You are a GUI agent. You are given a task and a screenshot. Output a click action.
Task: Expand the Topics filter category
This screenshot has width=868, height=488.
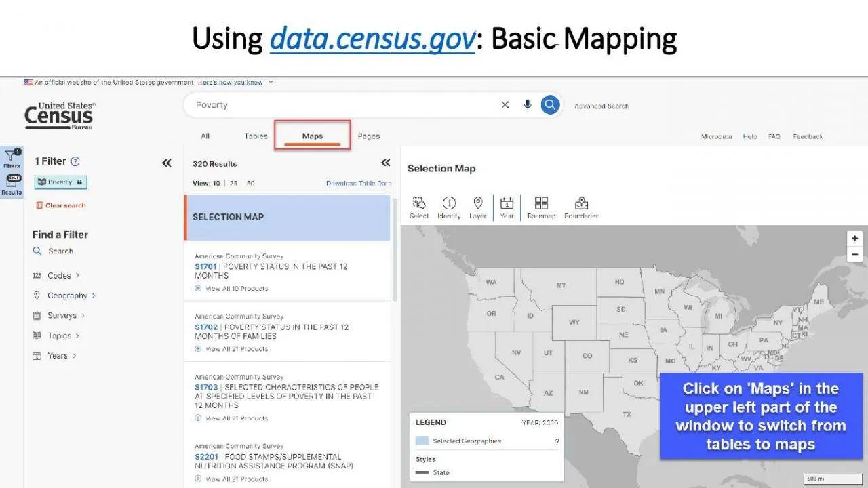click(x=56, y=335)
